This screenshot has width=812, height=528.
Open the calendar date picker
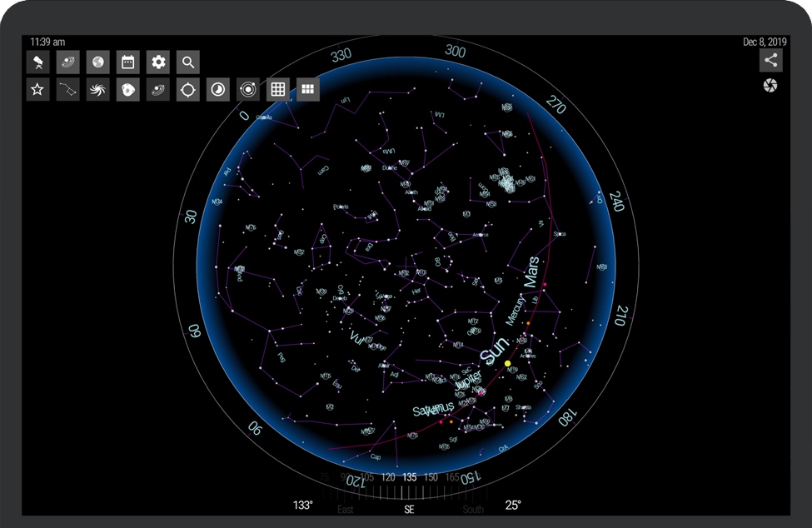pos(127,62)
